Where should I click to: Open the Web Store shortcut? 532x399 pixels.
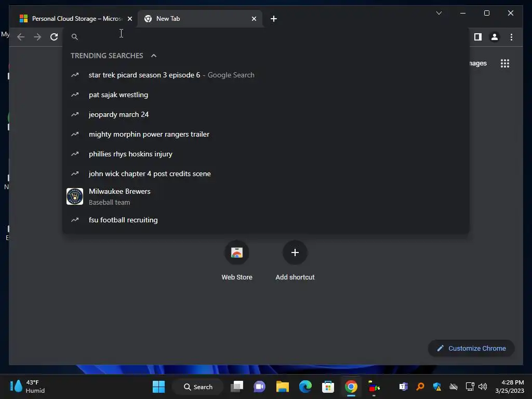coord(237,261)
